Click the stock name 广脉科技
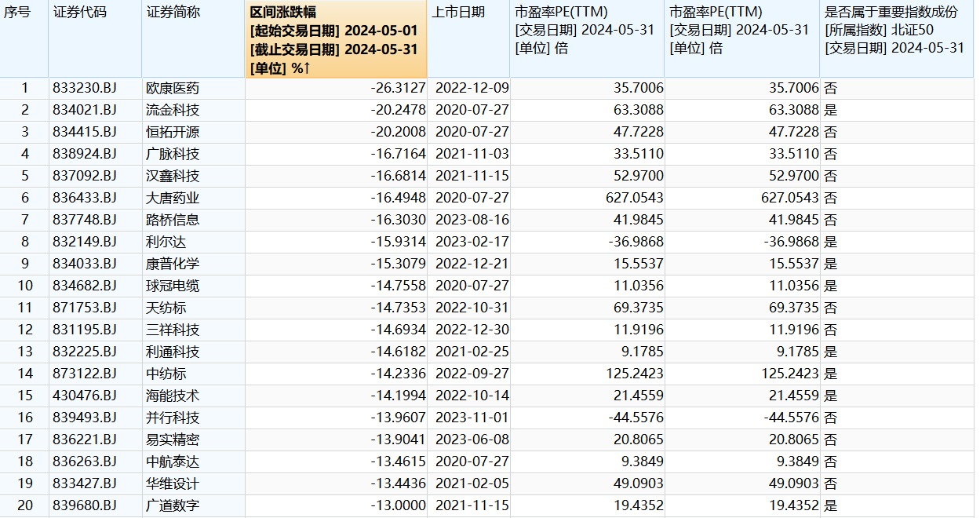Image resolution: width=980 pixels, height=518 pixels. (x=173, y=154)
